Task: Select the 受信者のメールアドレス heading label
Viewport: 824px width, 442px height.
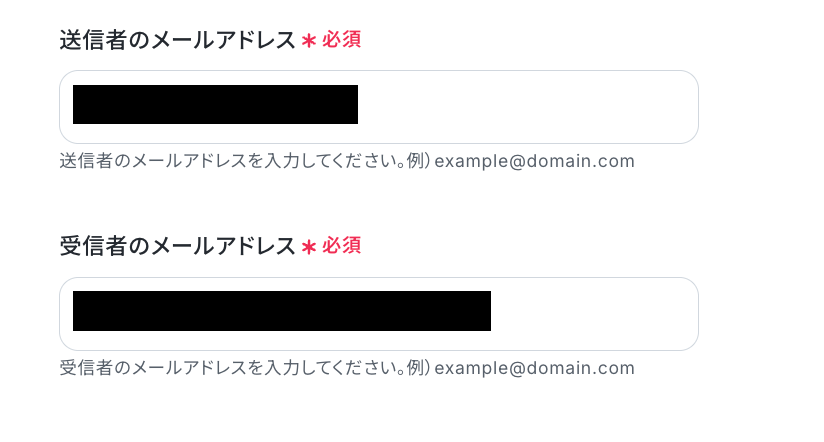Action: coord(177,246)
